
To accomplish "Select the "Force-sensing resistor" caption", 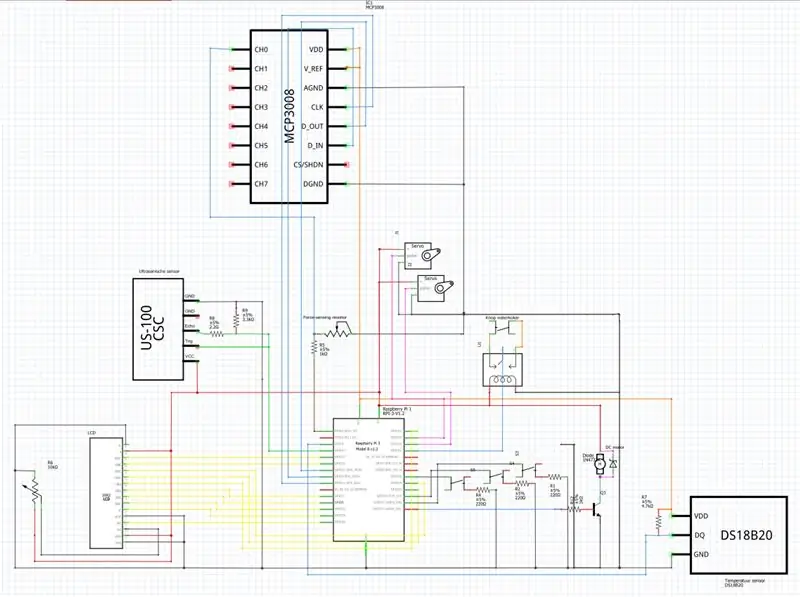I will [x=324, y=317].
